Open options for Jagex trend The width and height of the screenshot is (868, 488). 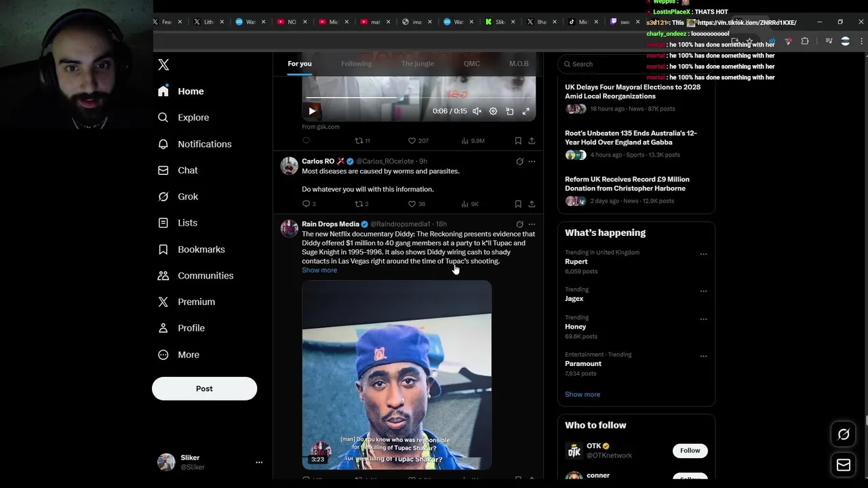coord(703,291)
